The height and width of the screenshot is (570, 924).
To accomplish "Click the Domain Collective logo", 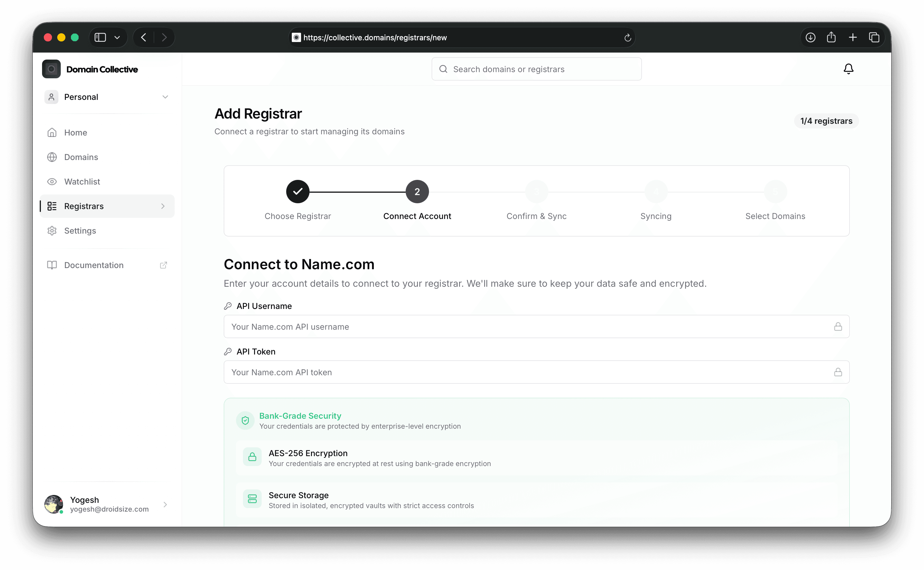I will pyautogui.click(x=51, y=69).
